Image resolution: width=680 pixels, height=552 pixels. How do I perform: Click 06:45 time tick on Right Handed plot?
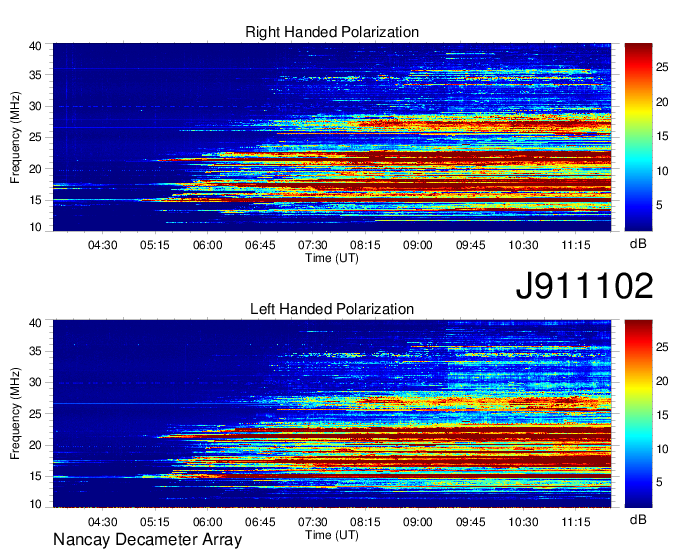pos(260,245)
